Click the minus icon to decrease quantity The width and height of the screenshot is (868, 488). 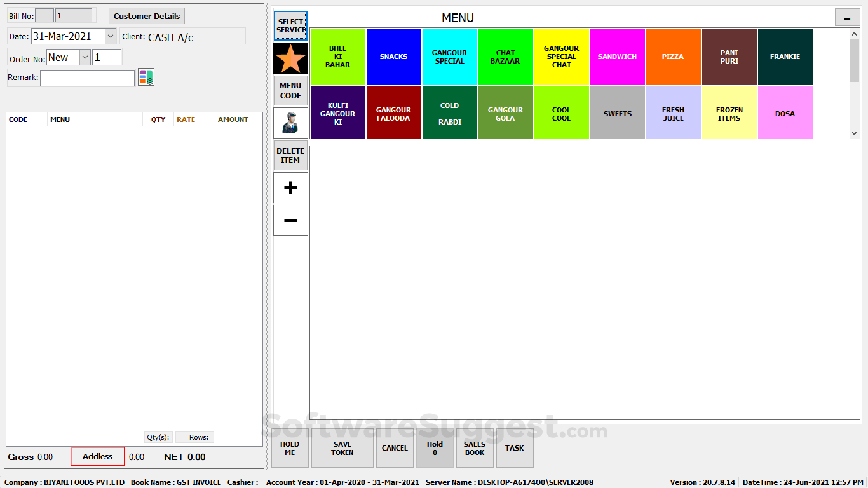click(290, 220)
